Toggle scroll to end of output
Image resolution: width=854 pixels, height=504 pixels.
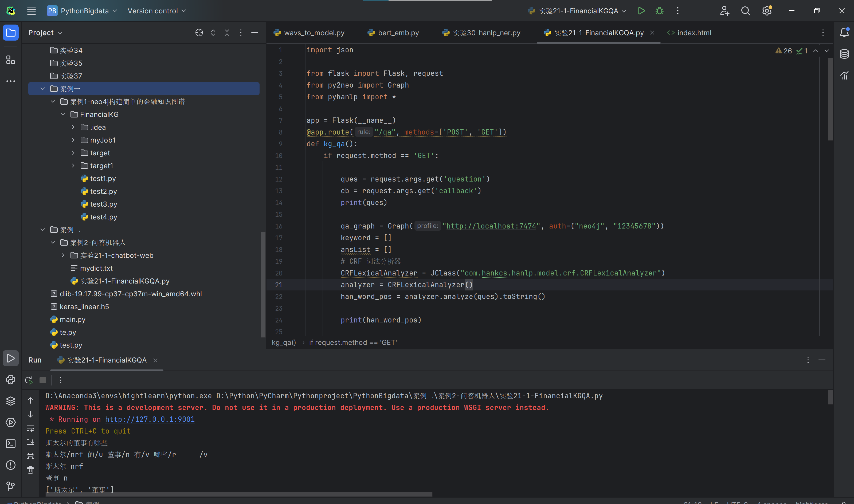pos(30,442)
